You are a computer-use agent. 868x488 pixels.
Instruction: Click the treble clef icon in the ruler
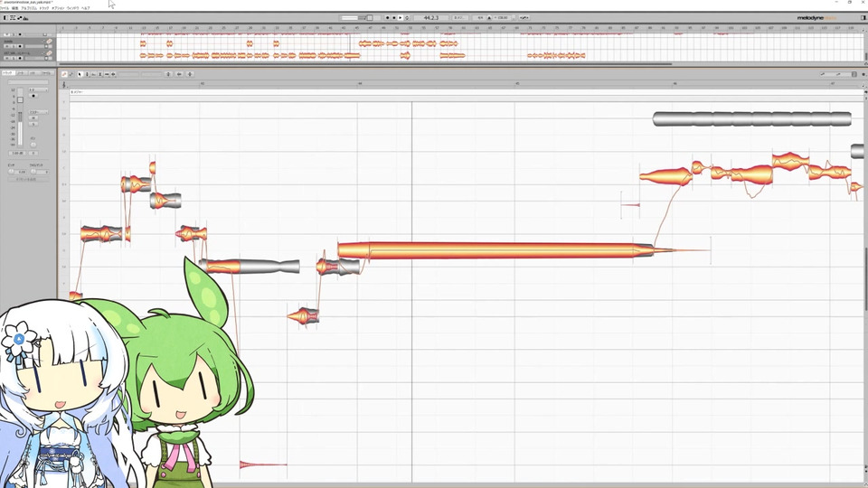pos(64,85)
